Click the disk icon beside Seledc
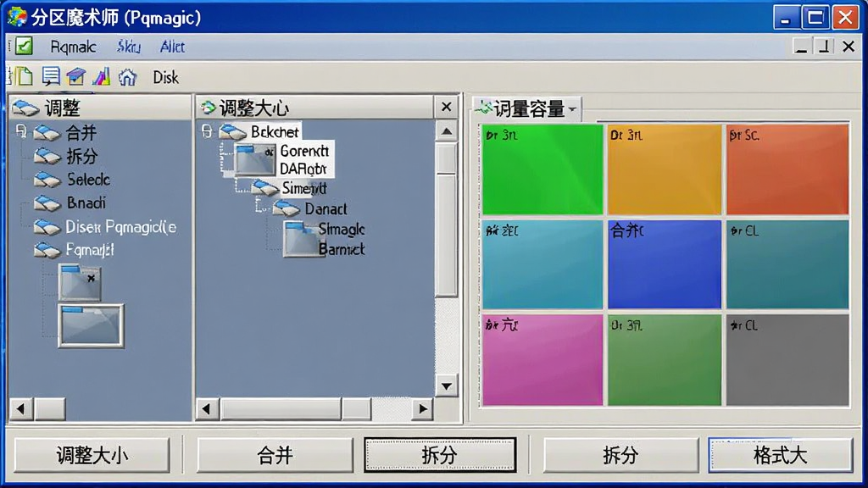The image size is (868, 488). click(47, 180)
